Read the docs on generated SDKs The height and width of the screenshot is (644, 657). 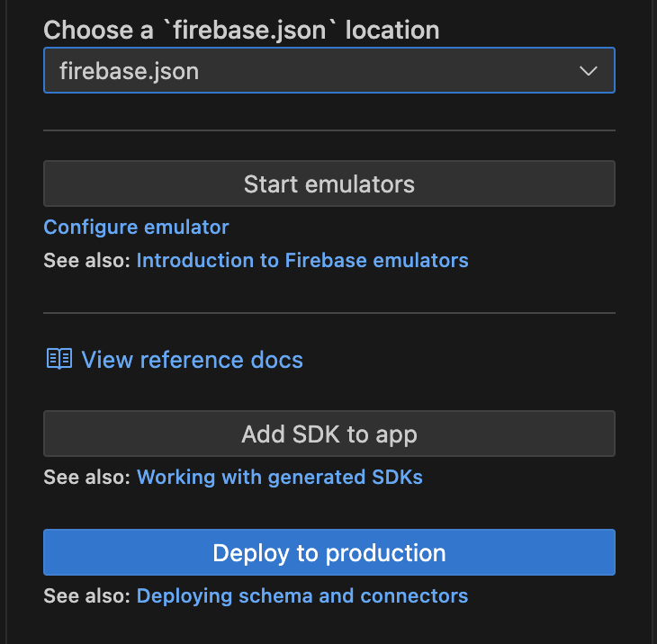pyautogui.click(x=280, y=477)
